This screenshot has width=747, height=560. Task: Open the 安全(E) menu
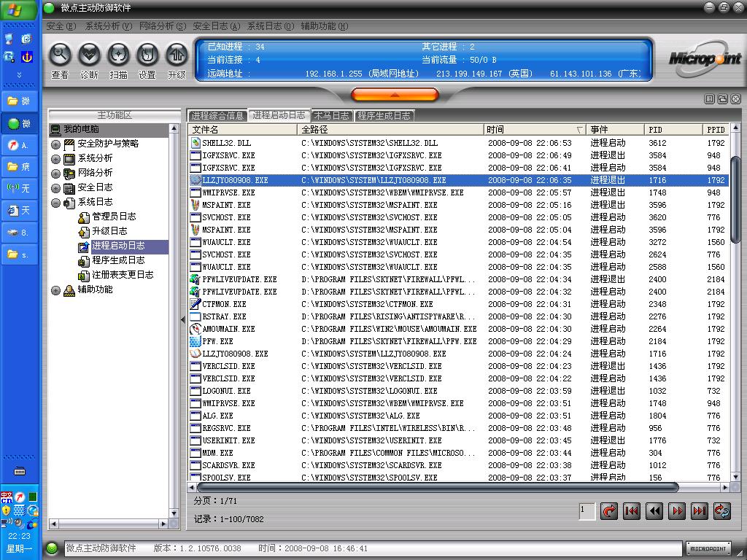tap(61, 26)
